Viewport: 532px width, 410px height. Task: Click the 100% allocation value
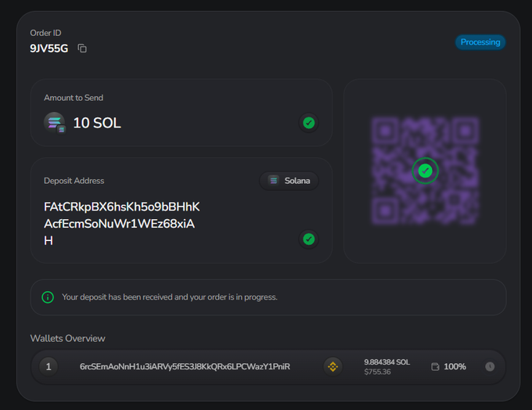tap(455, 366)
